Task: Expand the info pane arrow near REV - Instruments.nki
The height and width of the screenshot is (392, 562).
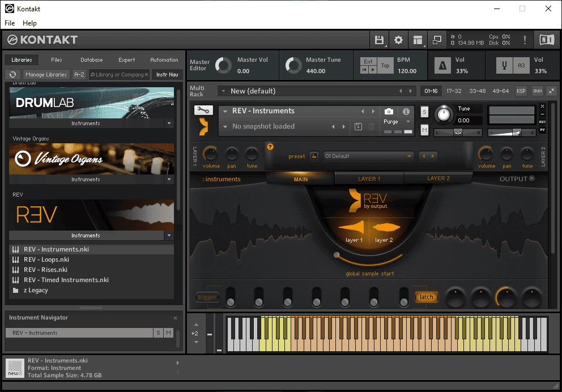Action: pos(177,363)
